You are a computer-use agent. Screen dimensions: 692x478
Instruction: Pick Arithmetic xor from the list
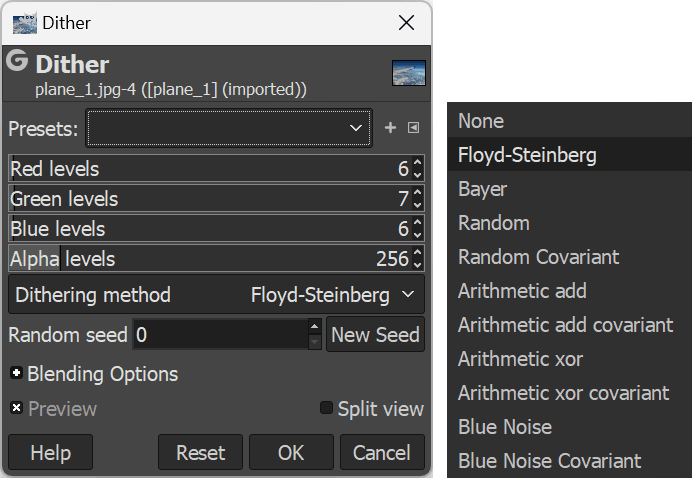point(520,359)
